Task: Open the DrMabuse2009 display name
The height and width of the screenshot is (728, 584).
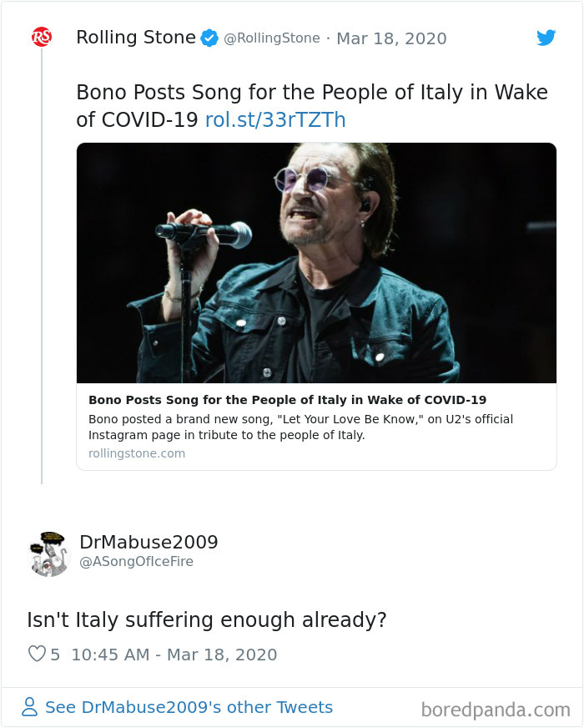Action: (x=149, y=542)
